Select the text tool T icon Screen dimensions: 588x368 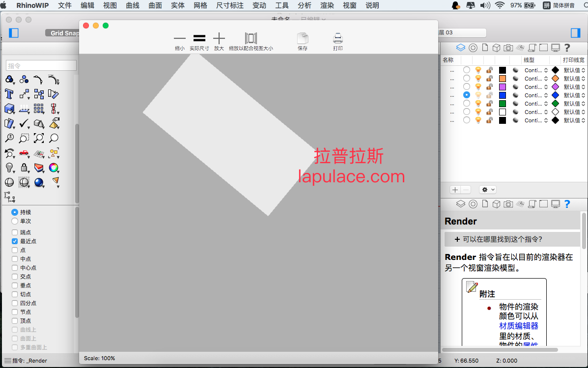coord(9,94)
